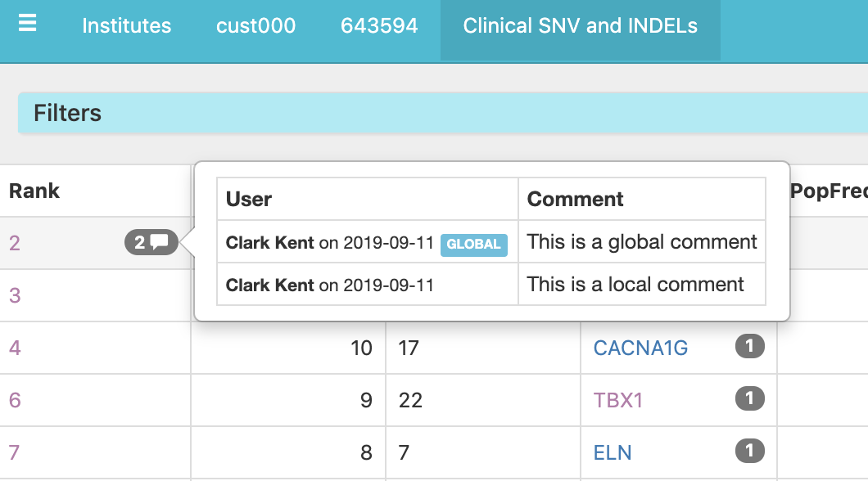Open variant rank 4 link
The image size is (868, 481).
(15, 348)
